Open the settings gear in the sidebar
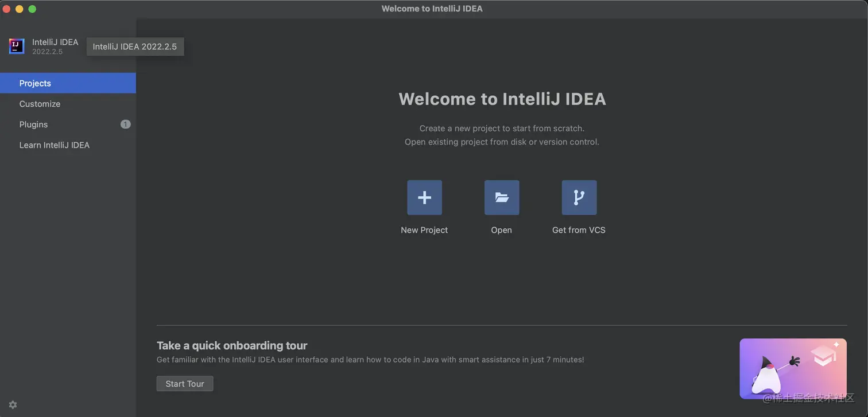Image resolution: width=868 pixels, height=417 pixels. 13,404
